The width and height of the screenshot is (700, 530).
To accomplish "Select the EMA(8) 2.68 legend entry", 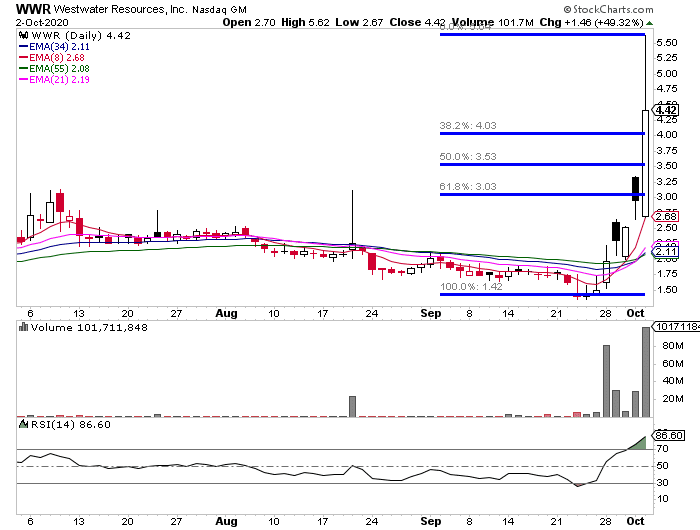I will tap(51, 58).
